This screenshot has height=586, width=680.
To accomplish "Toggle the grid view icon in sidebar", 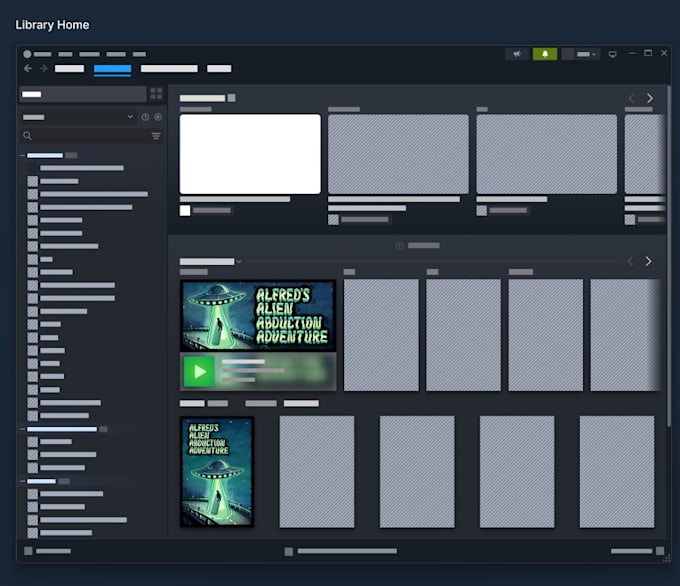I will (x=156, y=94).
